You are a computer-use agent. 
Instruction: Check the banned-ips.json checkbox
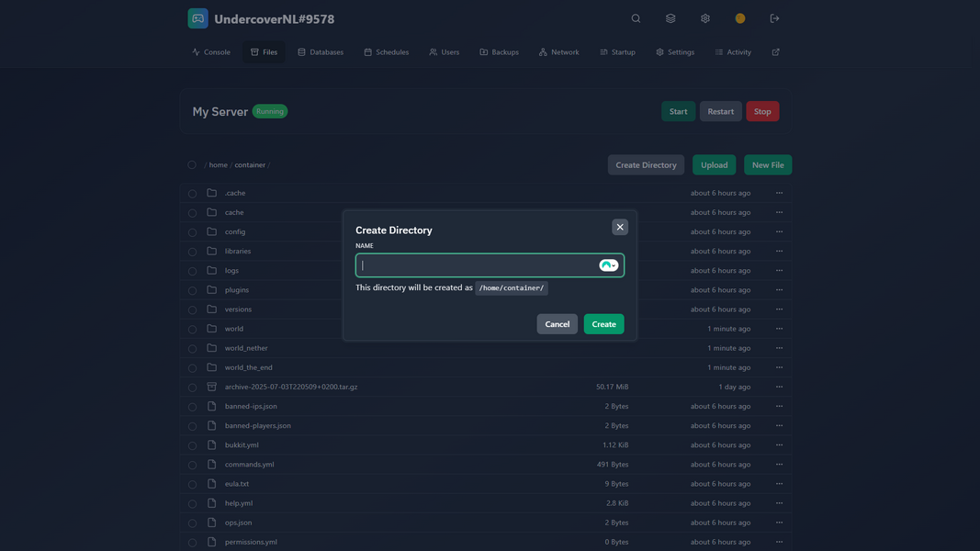point(193,407)
